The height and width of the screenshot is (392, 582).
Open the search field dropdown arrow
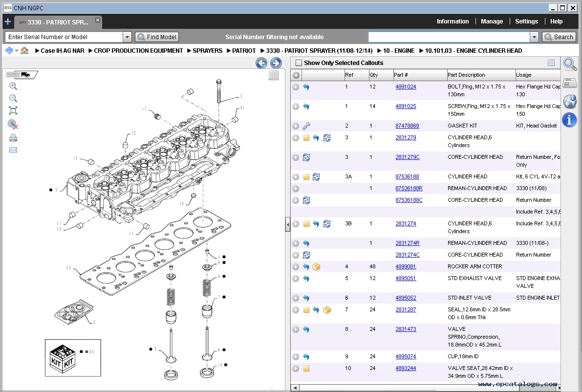[x=534, y=37]
